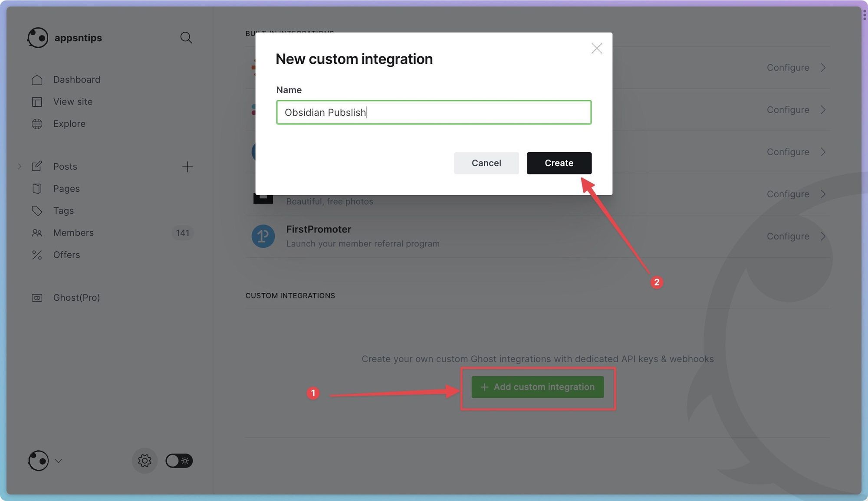Toggle the dark/light mode switch
The height and width of the screenshot is (501, 868).
[x=178, y=461]
